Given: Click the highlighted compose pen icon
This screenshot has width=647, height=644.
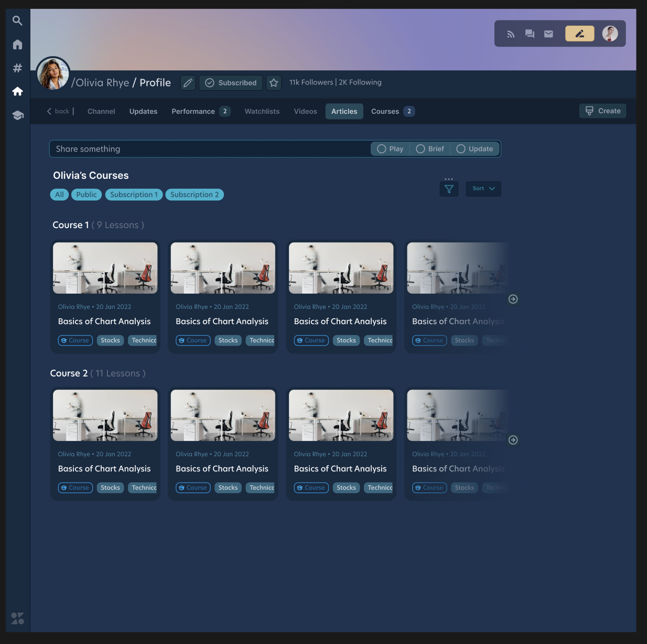Looking at the screenshot, I should point(579,34).
